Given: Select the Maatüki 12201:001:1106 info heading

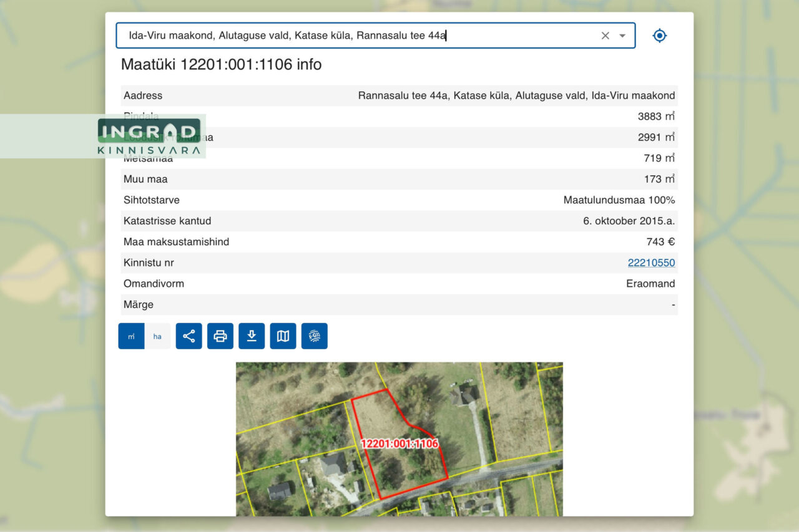Looking at the screenshot, I should pos(221,64).
